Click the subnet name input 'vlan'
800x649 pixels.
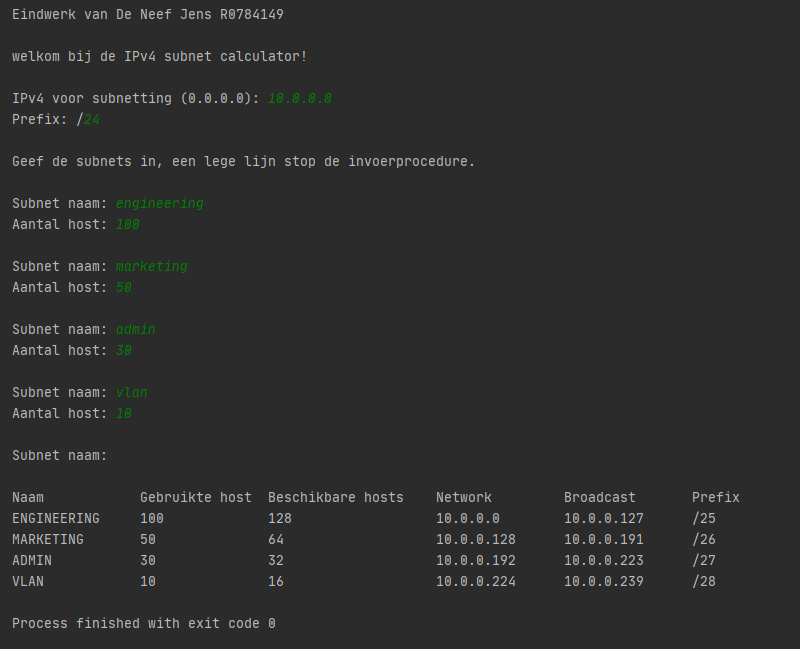[131, 393]
